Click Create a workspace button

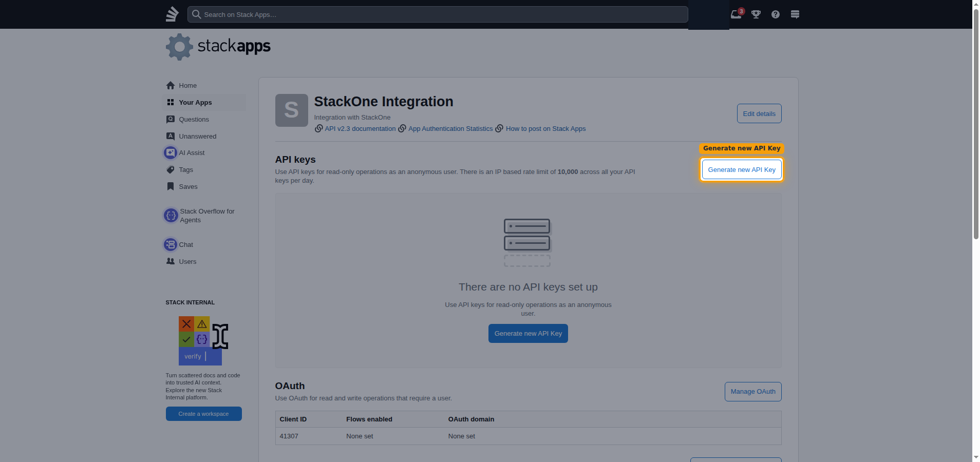204,414
